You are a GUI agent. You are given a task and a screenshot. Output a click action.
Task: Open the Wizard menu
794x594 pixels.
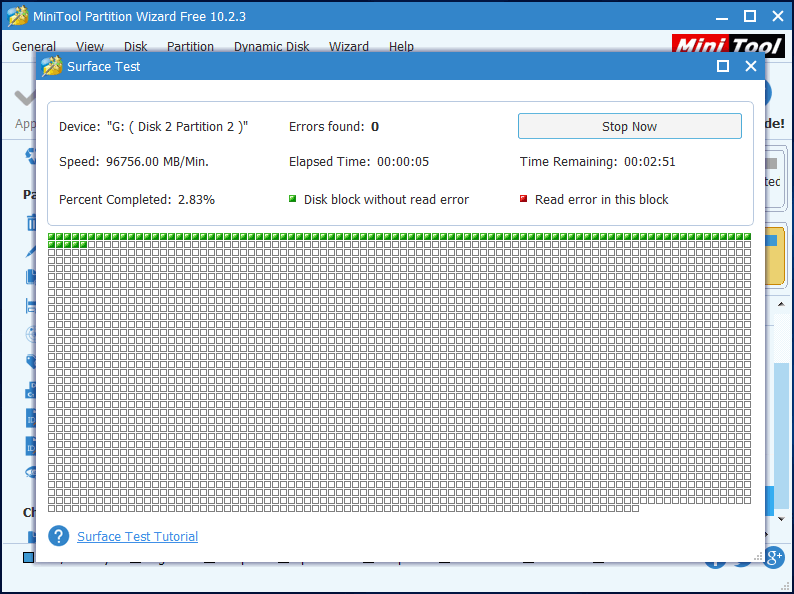click(x=348, y=47)
